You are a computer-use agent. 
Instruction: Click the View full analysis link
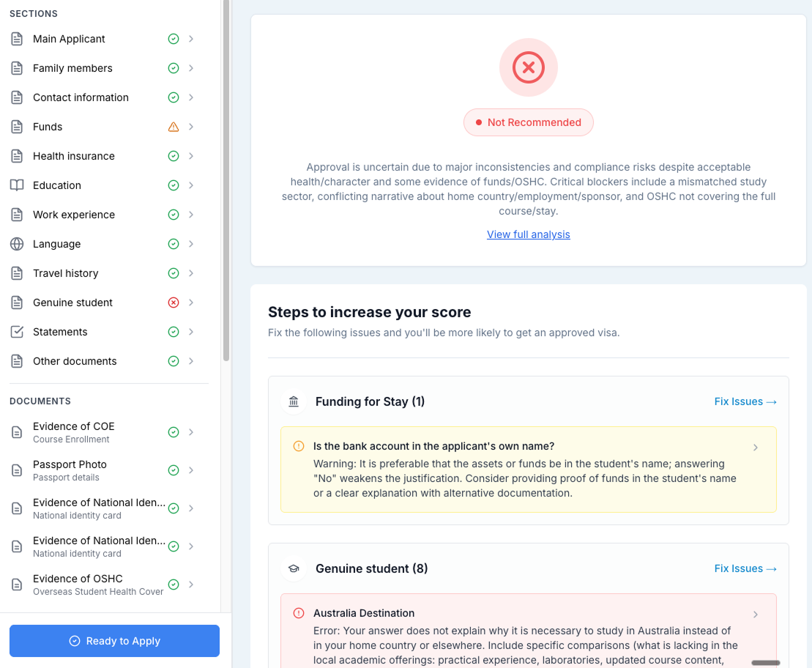529,234
